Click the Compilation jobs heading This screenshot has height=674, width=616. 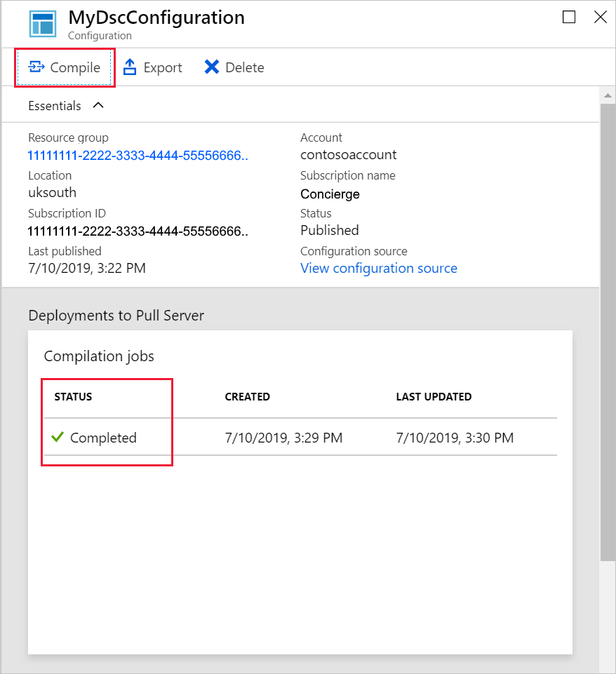99,356
